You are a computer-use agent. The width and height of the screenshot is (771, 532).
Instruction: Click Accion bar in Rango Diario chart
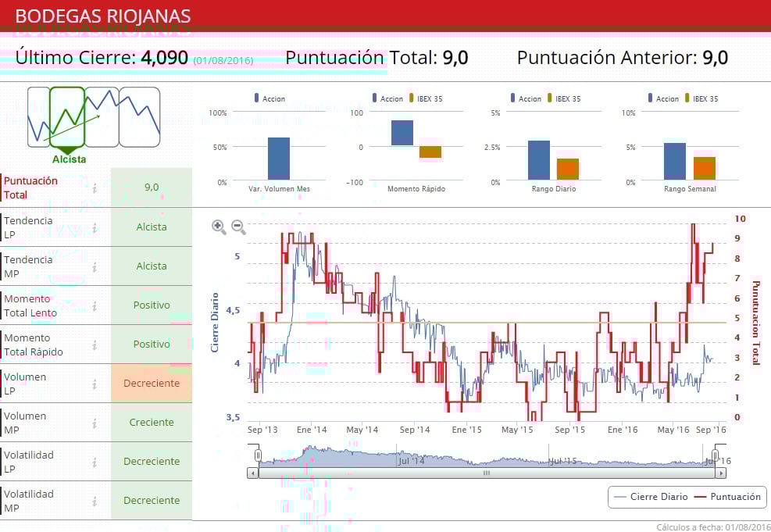coord(539,160)
